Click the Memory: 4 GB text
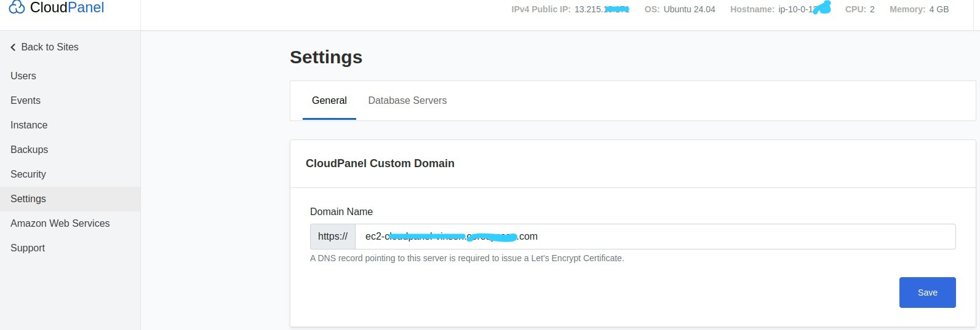Image resolution: width=980 pixels, height=330 pixels. pos(919,9)
